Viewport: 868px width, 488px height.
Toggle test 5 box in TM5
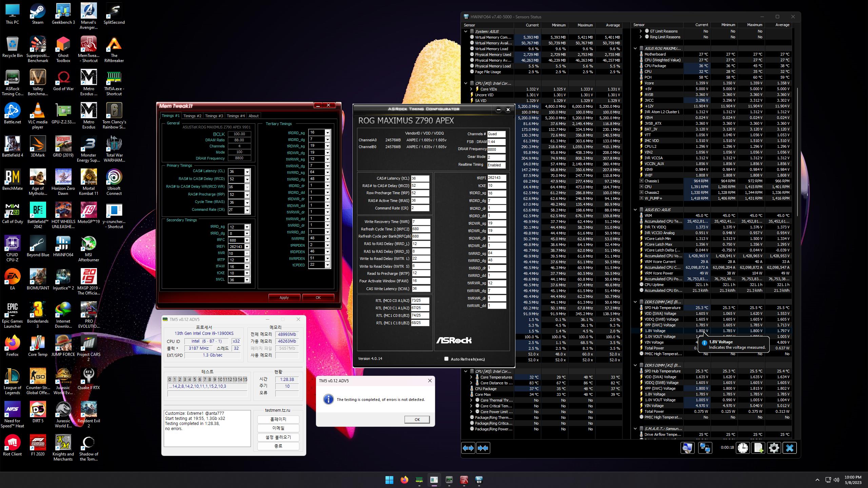click(195, 379)
